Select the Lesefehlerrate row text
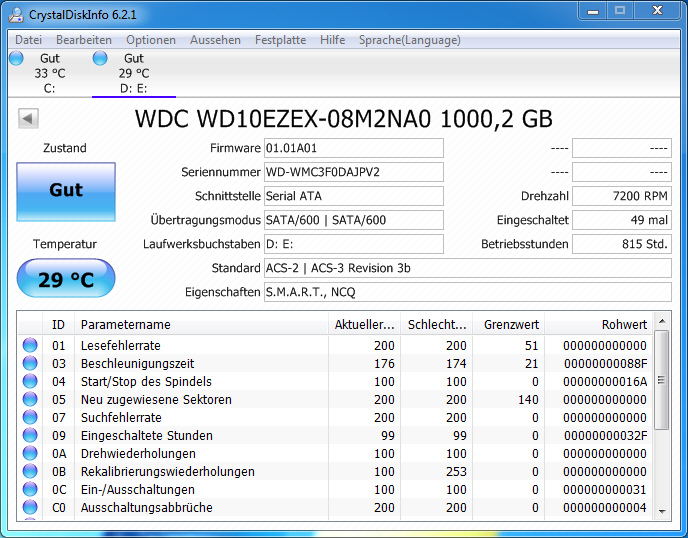Viewport: 688px width, 538px height. (121, 345)
